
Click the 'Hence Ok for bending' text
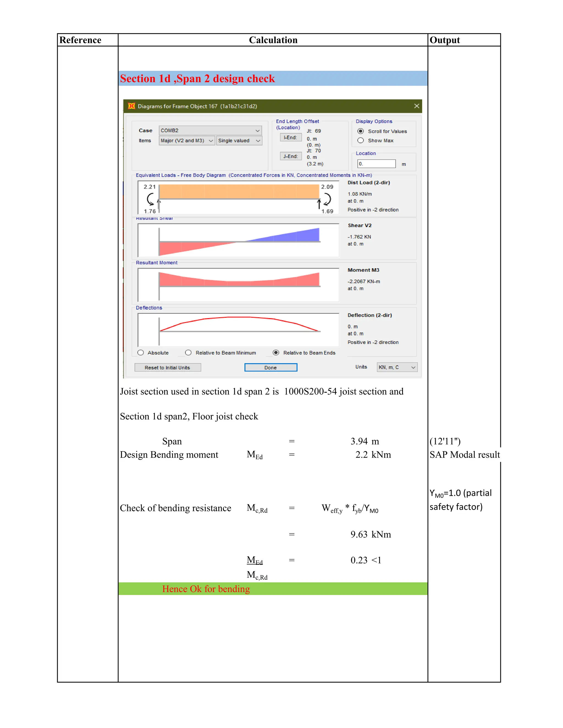click(x=206, y=589)
